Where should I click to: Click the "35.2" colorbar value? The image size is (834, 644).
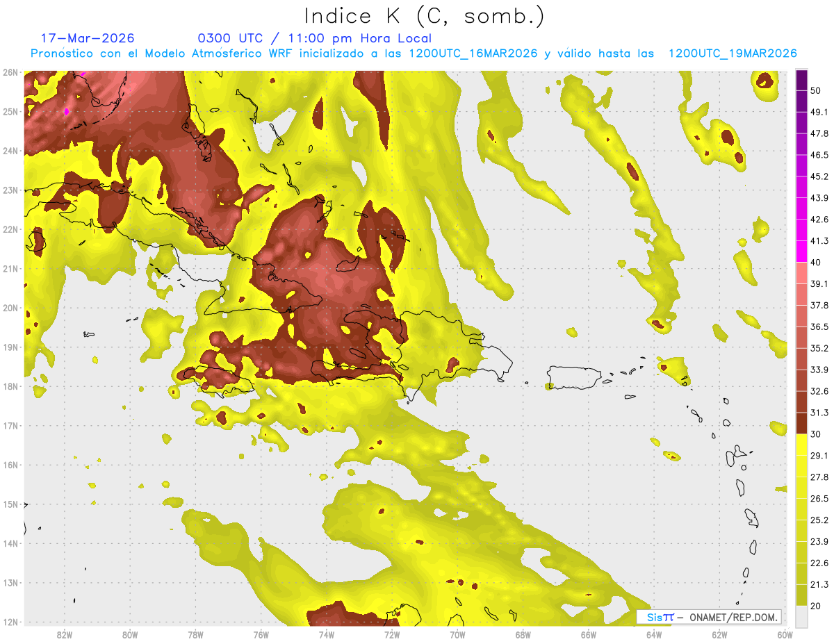820,348
